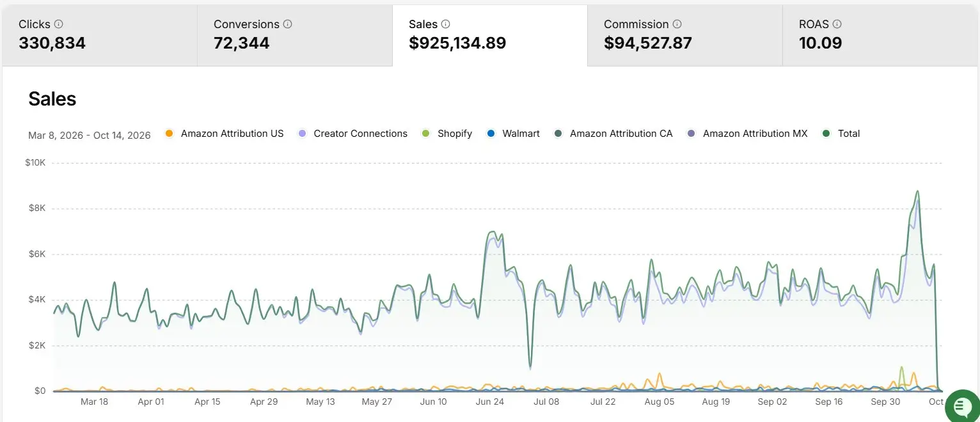The image size is (980, 422).
Task: Click the Jul 22 x-axis date label
Action: [x=603, y=402]
